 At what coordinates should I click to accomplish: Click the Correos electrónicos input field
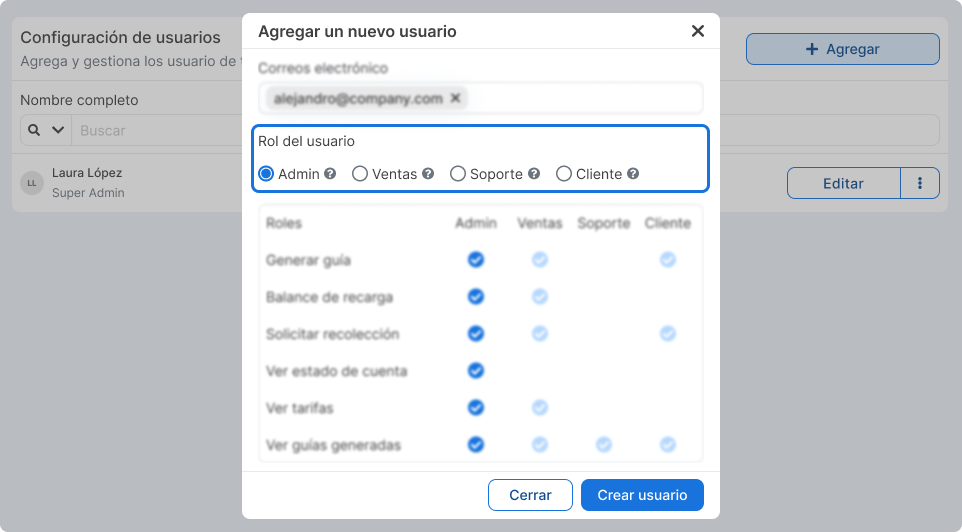tap(585, 98)
